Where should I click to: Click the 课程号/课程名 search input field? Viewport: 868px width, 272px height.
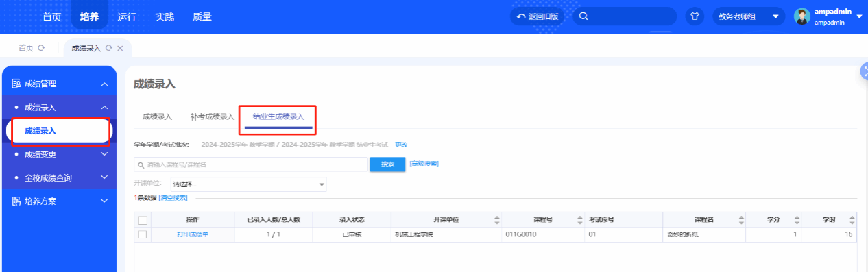(x=251, y=164)
